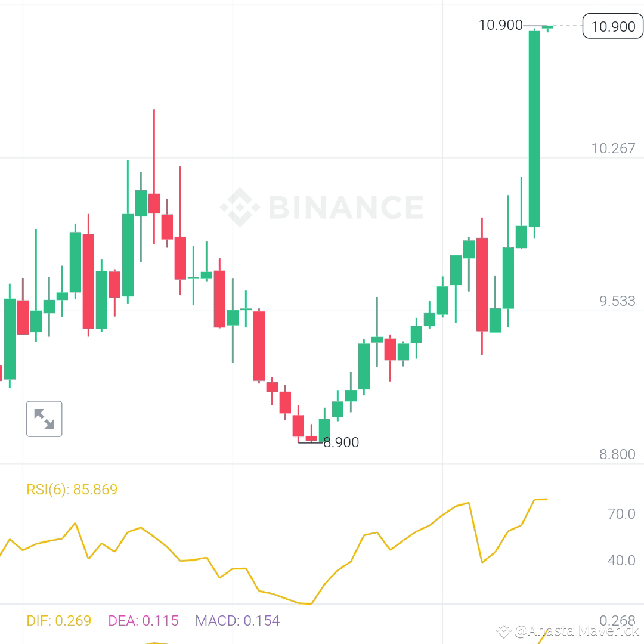644x644 pixels.
Task: Expand the 10.900 high price marker
Action: 501,25
